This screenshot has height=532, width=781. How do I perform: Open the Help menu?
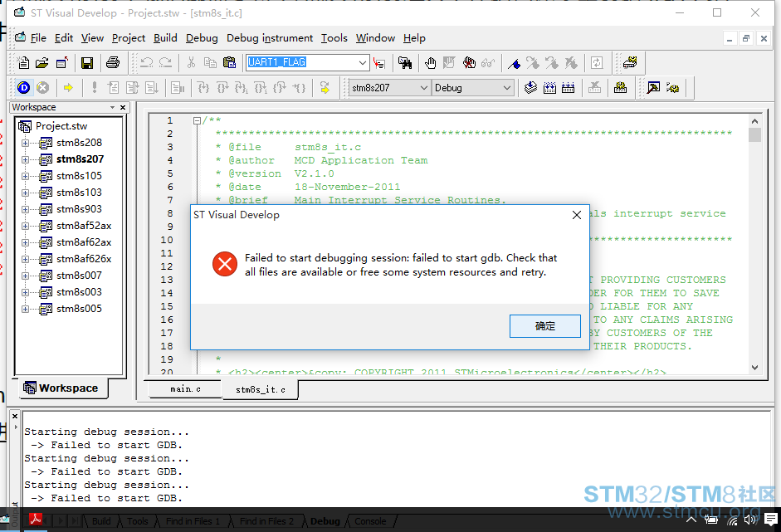[x=414, y=38]
